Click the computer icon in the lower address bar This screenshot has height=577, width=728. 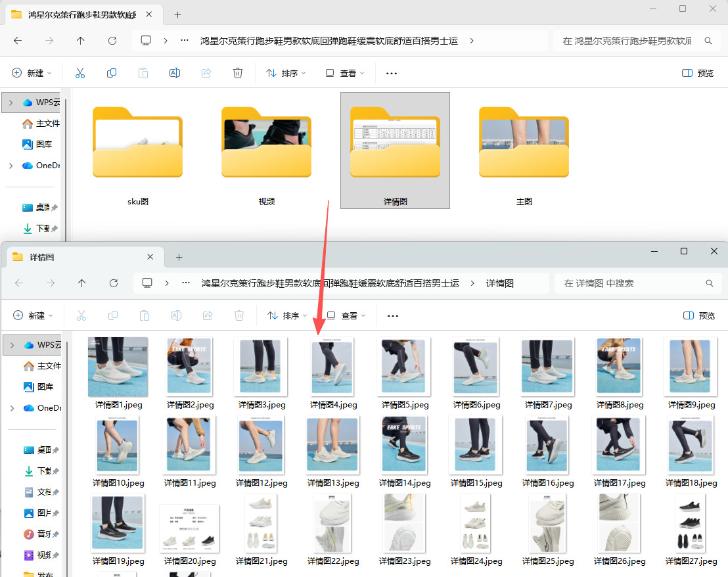(x=147, y=283)
